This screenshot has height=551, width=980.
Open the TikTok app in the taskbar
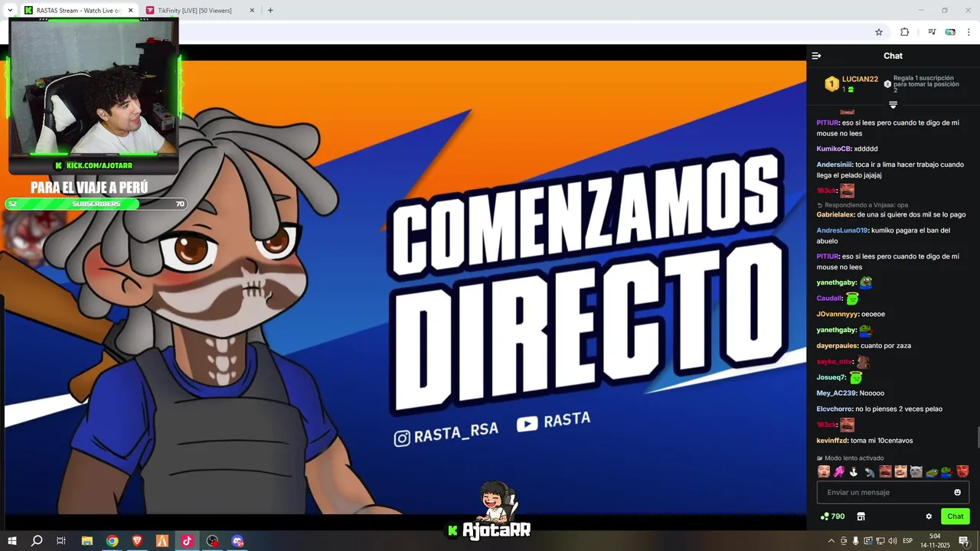point(188,541)
